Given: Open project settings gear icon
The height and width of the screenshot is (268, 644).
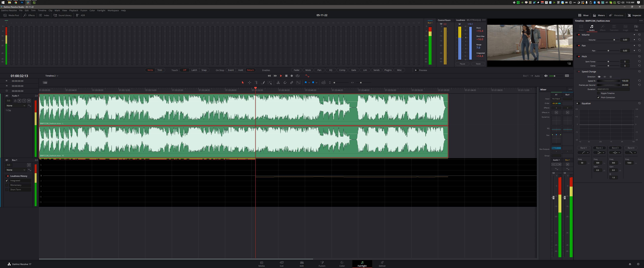Looking at the screenshot, I should 638,264.
